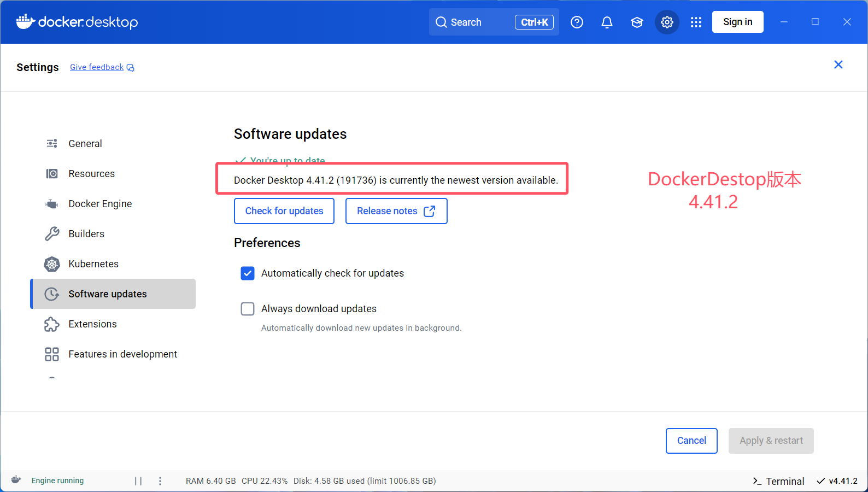Click the v4.41.2 version label
The height and width of the screenshot is (492, 868).
pos(843,481)
